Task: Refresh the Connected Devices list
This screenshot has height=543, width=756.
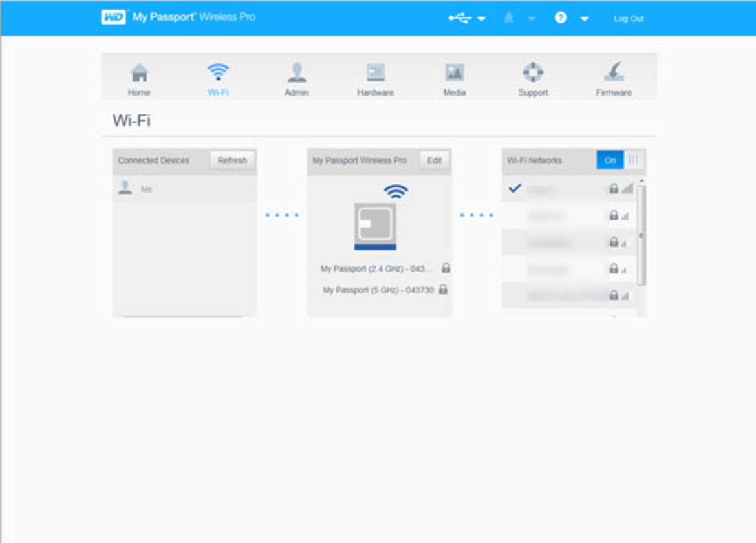Action: coord(232,160)
